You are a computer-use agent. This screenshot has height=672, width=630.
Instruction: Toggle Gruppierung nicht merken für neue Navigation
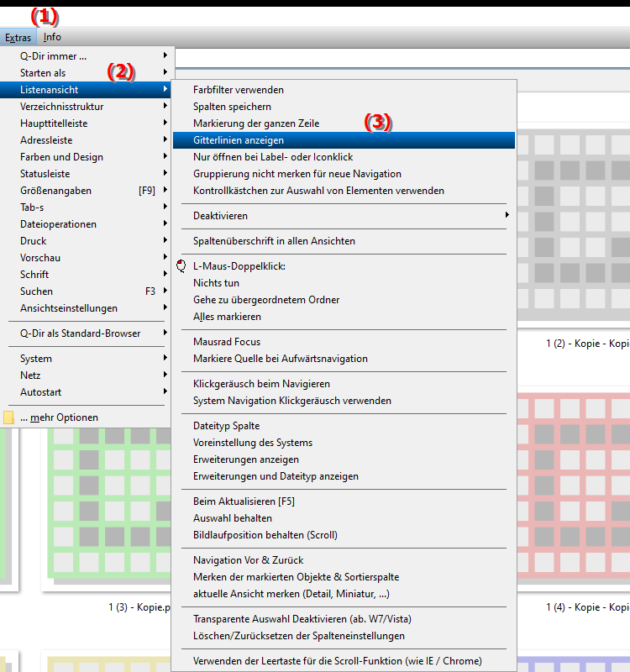344,174
